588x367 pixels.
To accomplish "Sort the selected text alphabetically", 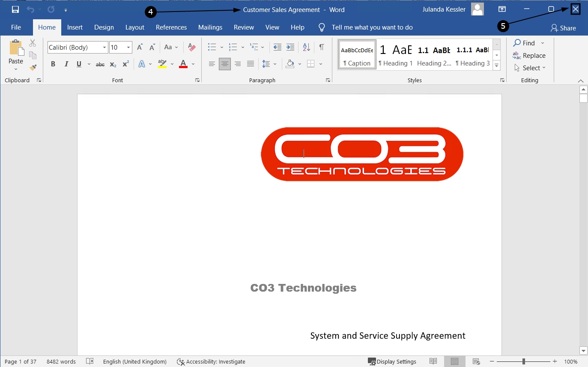I will pos(306,48).
